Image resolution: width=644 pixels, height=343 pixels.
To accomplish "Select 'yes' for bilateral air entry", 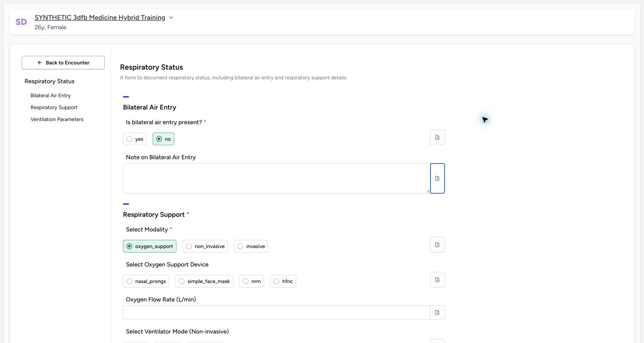I will (x=135, y=139).
